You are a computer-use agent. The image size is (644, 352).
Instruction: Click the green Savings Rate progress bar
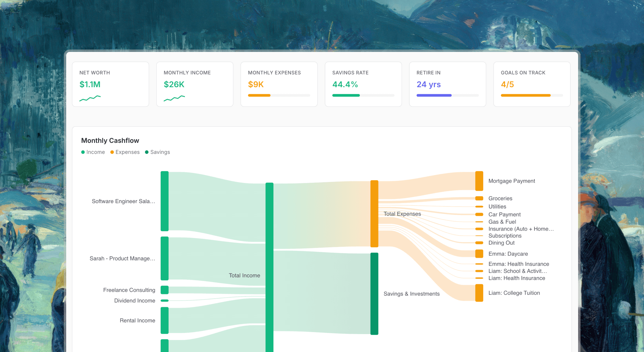363,95
